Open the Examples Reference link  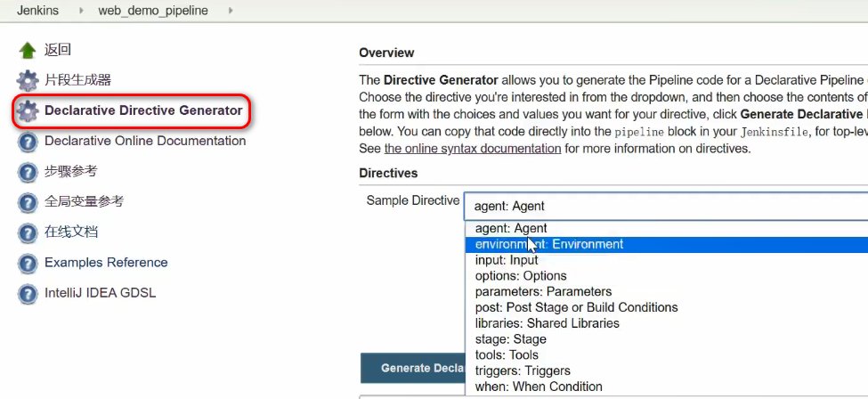pos(106,262)
